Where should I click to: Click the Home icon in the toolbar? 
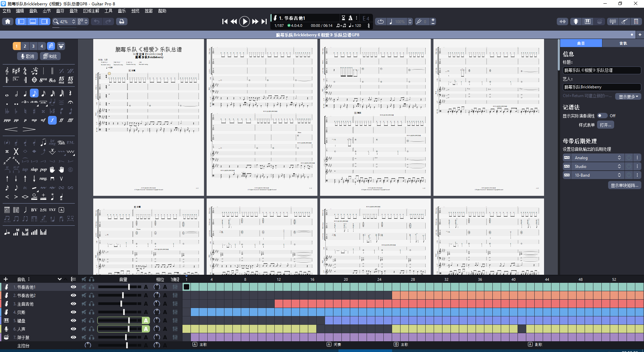point(8,21)
